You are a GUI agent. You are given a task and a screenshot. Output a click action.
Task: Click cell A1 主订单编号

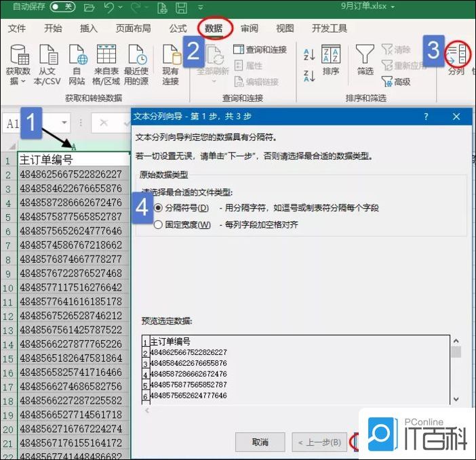pos(74,159)
